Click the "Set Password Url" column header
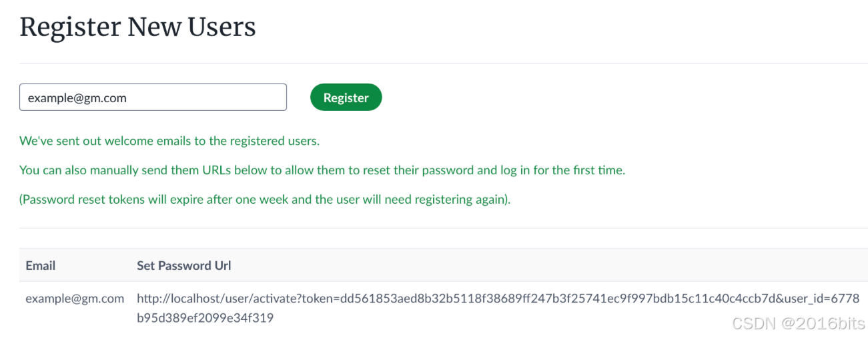868x338 pixels. (184, 265)
